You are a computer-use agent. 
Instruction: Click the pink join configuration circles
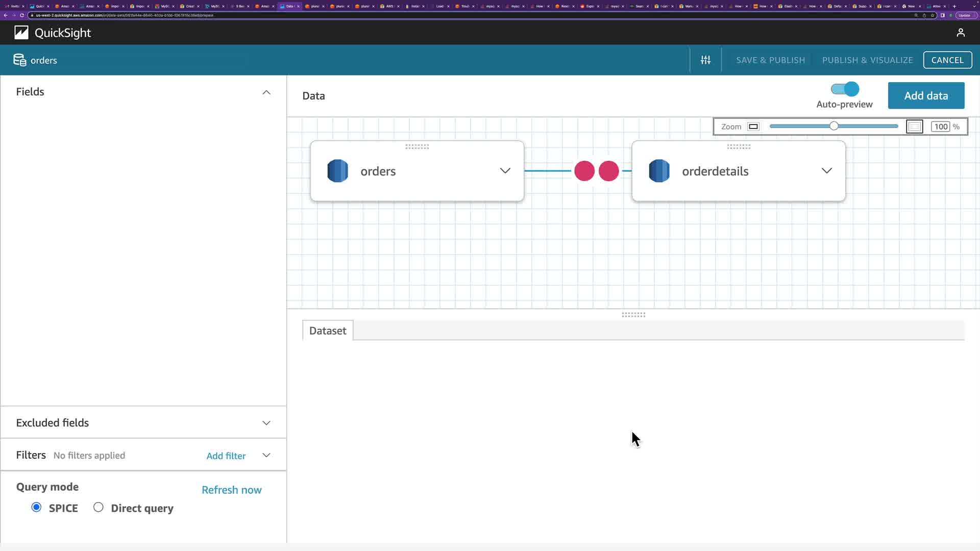pos(596,171)
